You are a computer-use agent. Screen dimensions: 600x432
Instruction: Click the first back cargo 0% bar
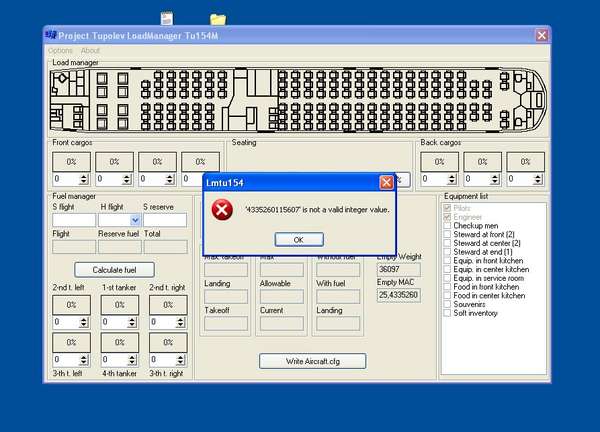coord(439,161)
